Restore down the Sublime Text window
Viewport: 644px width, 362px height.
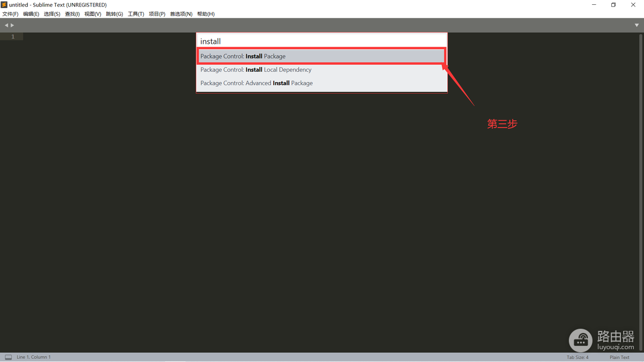[x=613, y=5]
